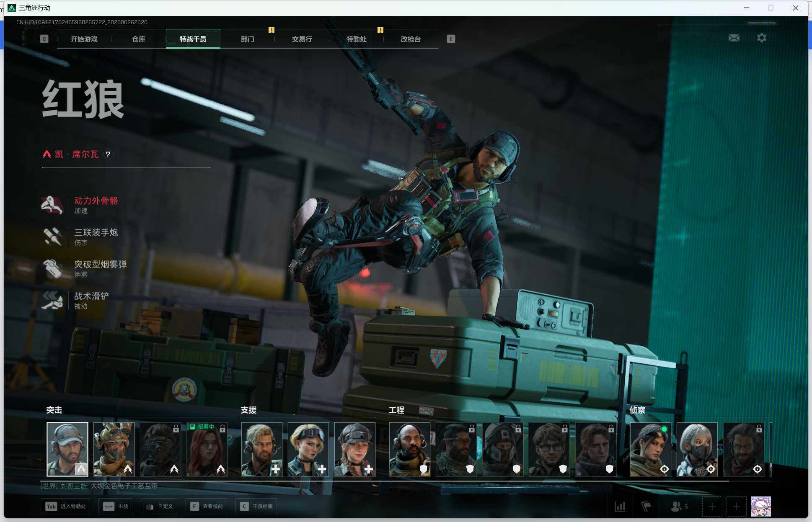
Task: Open the 交易行 tab
Action: coord(302,39)
